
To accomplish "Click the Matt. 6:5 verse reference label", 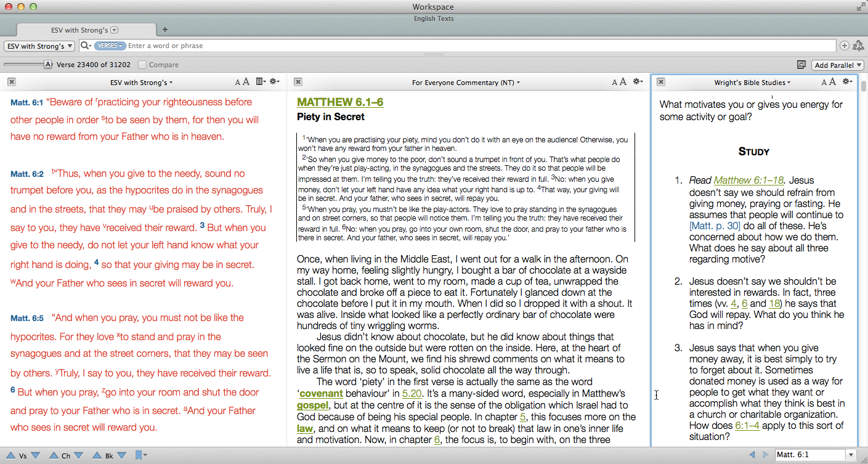I will click(27, 319).
